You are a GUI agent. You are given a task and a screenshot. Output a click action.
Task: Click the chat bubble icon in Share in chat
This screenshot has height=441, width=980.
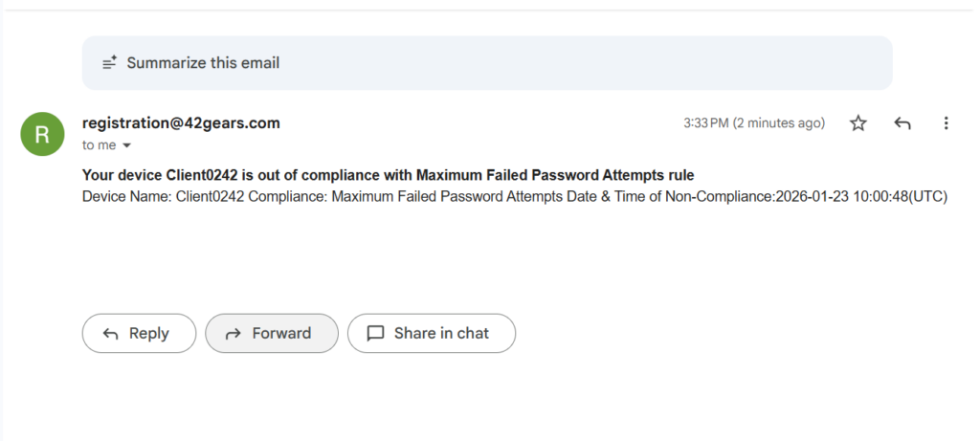pos(375,334)
